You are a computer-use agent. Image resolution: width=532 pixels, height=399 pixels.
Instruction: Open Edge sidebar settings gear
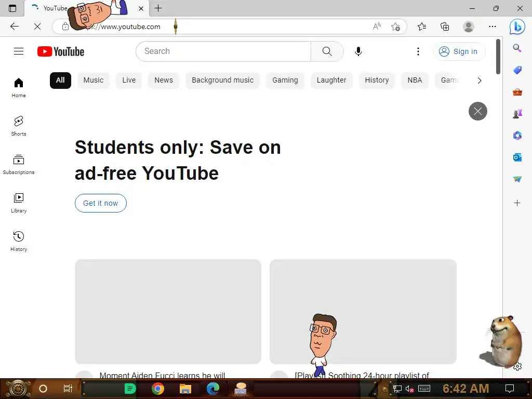(517, 366)
